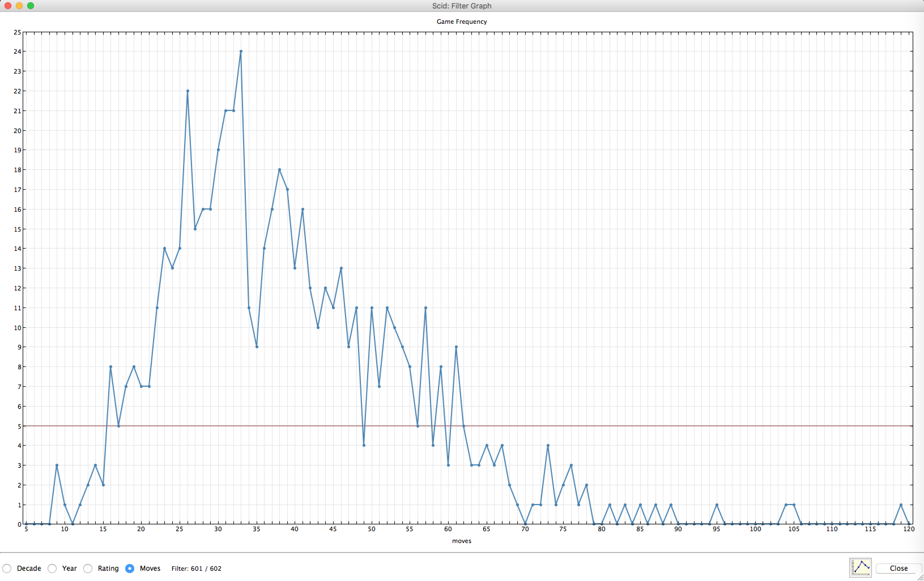924x581 pixels.
Task: Click the window resize grip corner
Action: pos(920,577)
